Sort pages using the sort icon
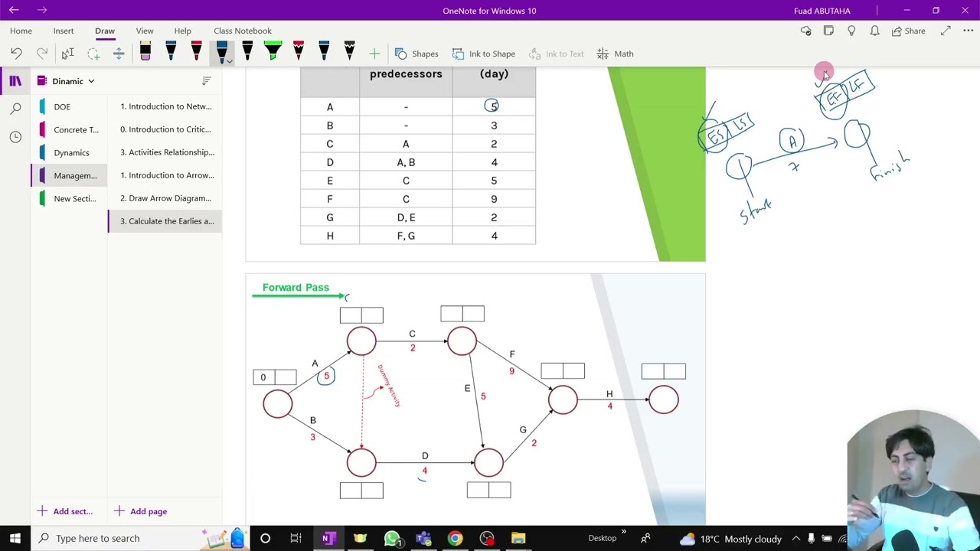The image size is (980, 551). pos(207,81)
